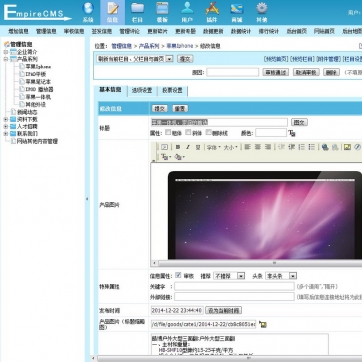The width and height of the screenshot is (362, 362).
Task: Open 后台首页 in the submenu bar
Action: 296,31
